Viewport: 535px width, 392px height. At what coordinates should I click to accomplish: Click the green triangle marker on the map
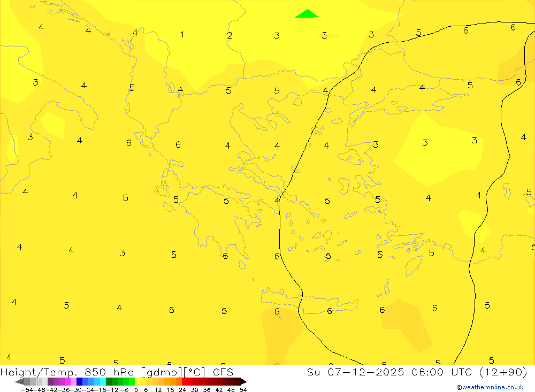(x=307, y=13)
